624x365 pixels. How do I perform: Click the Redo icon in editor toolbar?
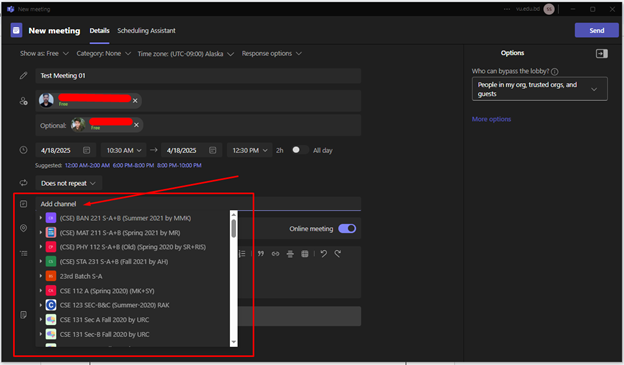point(337,254)
